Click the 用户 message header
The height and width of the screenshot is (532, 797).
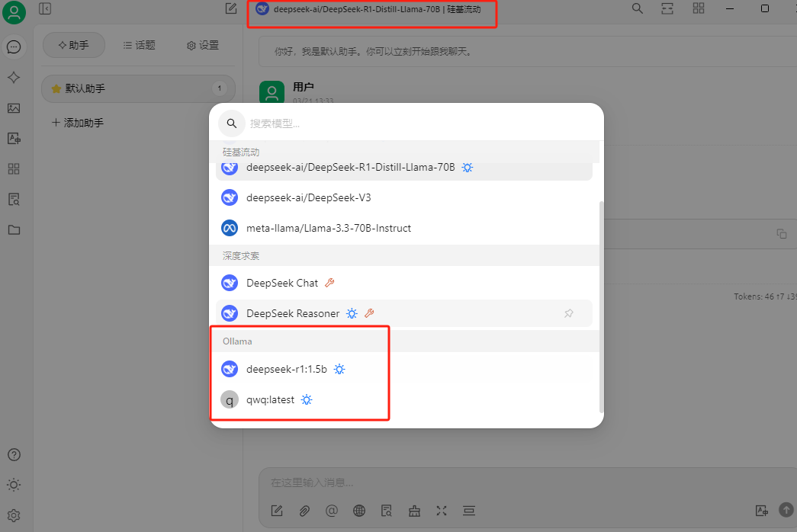(x=303, y=87)
